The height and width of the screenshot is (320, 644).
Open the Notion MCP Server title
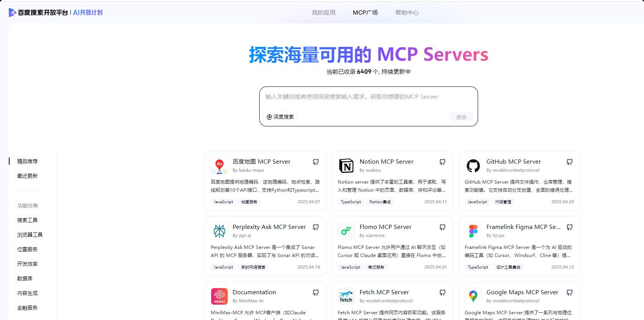point(386,162)
